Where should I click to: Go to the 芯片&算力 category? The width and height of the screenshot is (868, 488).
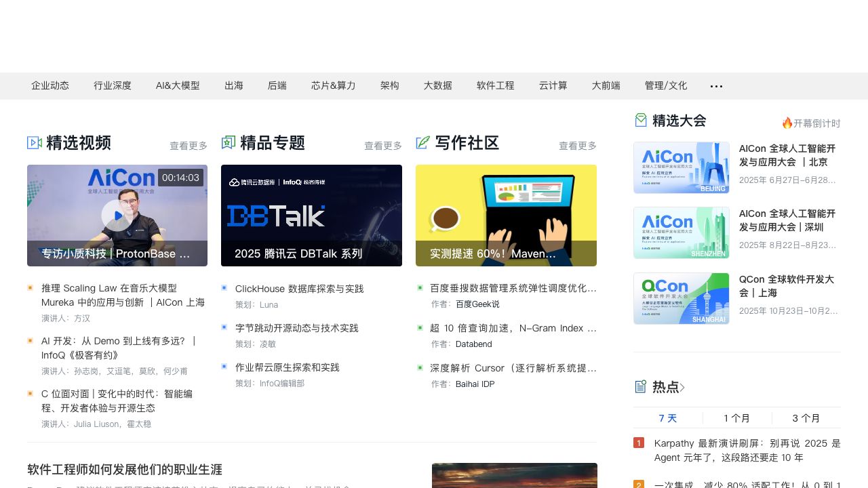point(334,86)
